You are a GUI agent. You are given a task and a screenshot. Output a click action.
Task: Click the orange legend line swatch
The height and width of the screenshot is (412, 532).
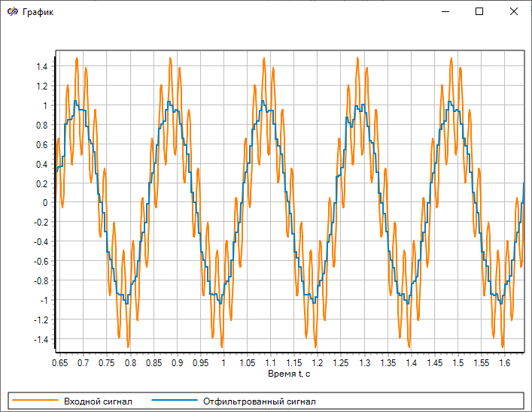[35, 401]
